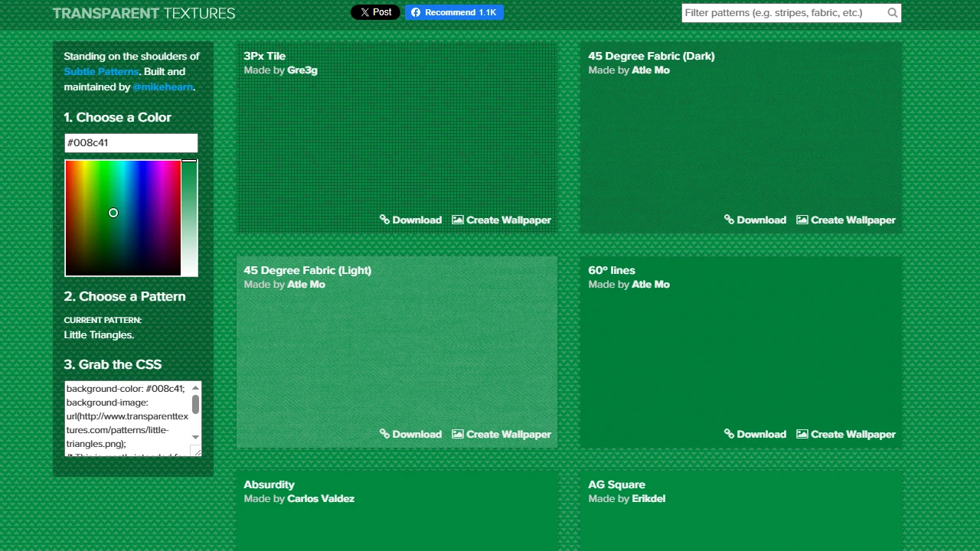Click the hex color input field
Image resolution: width=980 pixels, height=551 pixels.
pos(131,143)
